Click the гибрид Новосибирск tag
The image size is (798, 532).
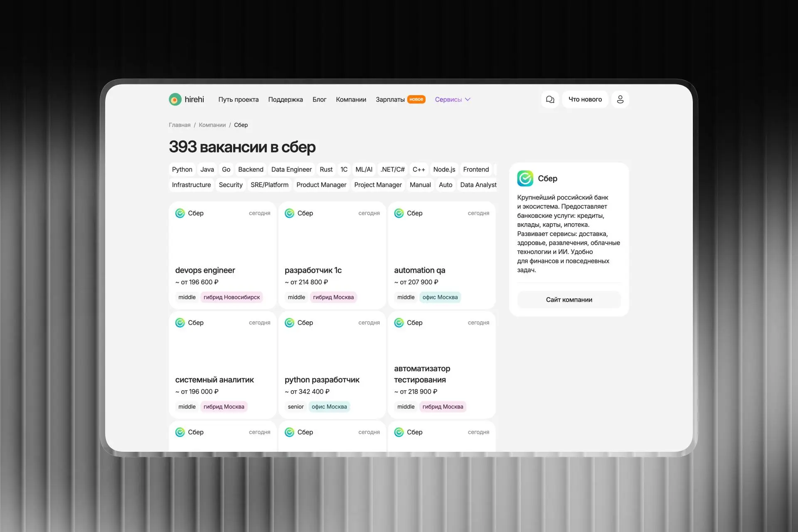[232, 297]
